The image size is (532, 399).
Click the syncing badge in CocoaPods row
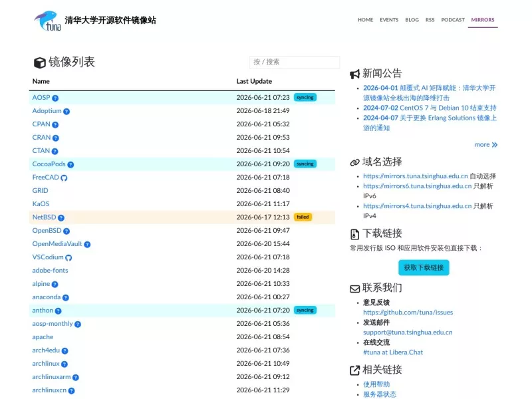[305, 164]
